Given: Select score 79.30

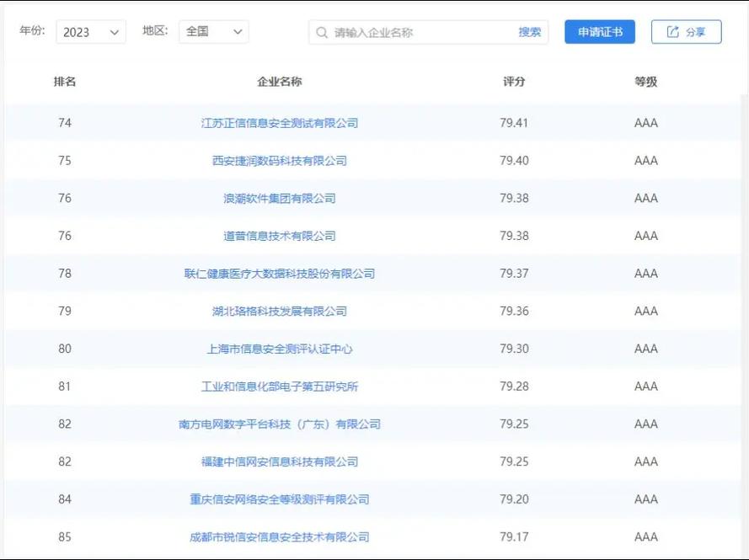Looking at the screenshot, I should (514, 349).
